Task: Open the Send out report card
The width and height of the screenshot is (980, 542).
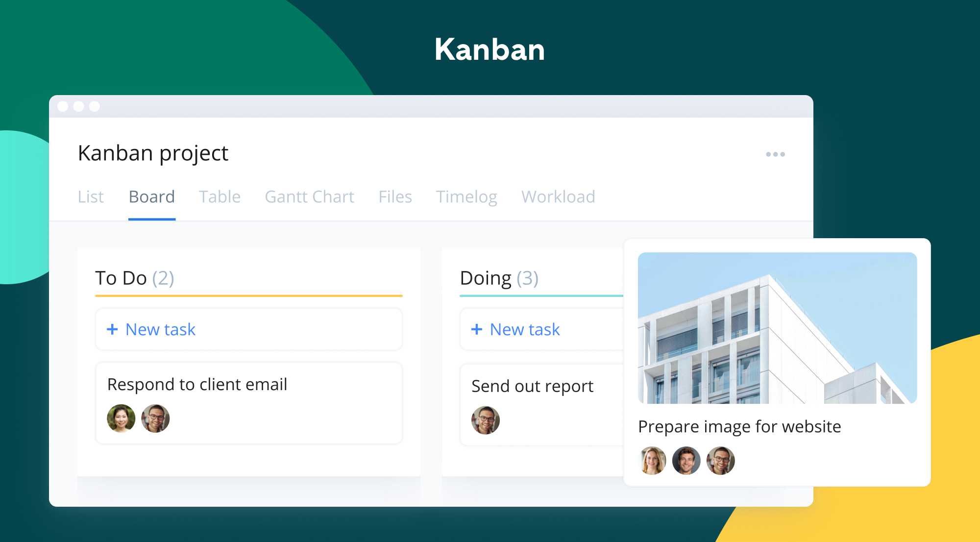Action: point(532,386)
